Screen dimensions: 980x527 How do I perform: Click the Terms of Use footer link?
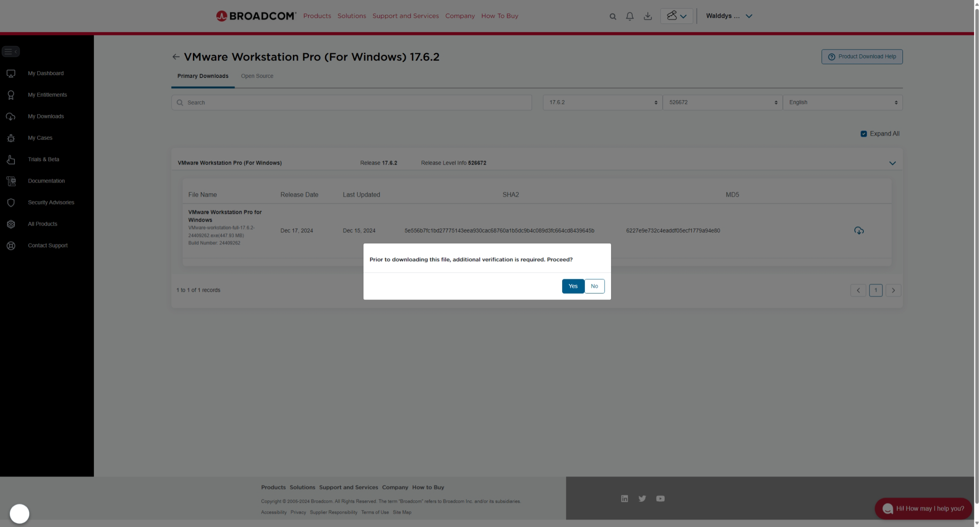375,513
